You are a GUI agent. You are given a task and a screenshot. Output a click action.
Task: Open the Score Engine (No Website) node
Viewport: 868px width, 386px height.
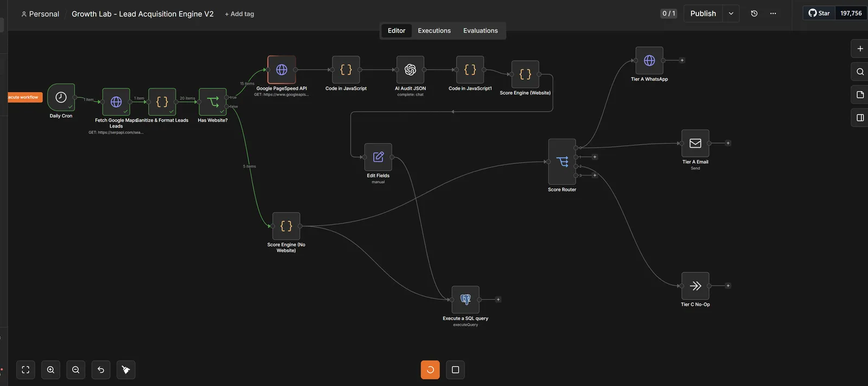point(286,226)
